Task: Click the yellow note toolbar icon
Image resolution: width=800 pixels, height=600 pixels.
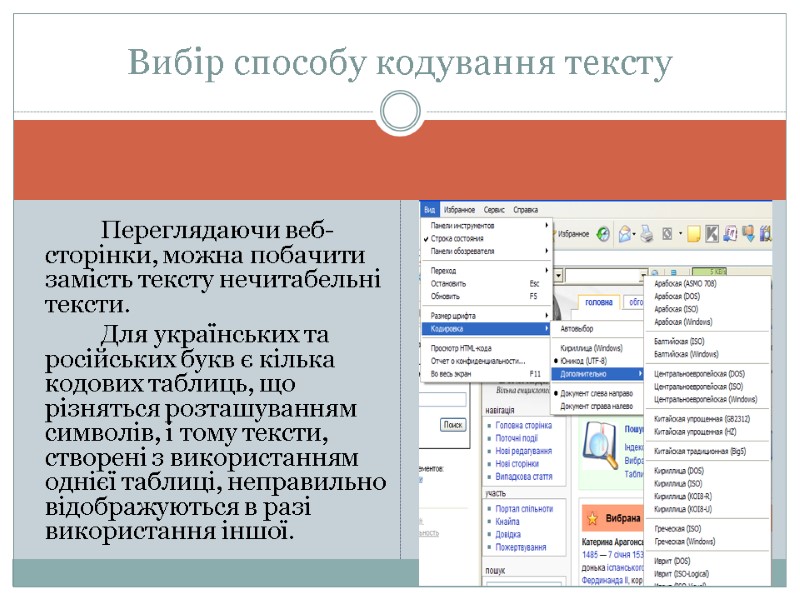Action: click(x=693, y=234)
